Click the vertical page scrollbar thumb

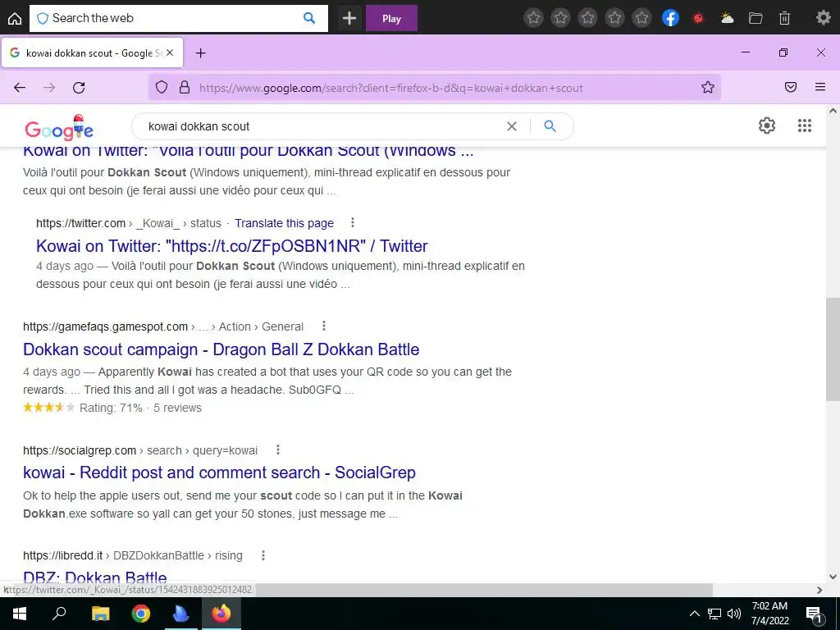pos(833,349)
